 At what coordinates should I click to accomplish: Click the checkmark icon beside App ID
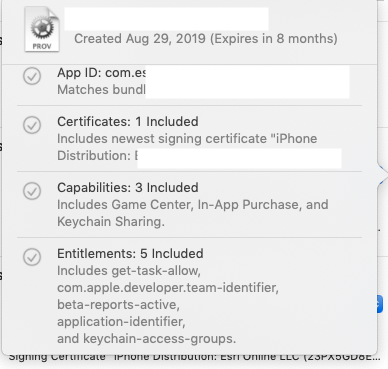(x=32, y=76)
